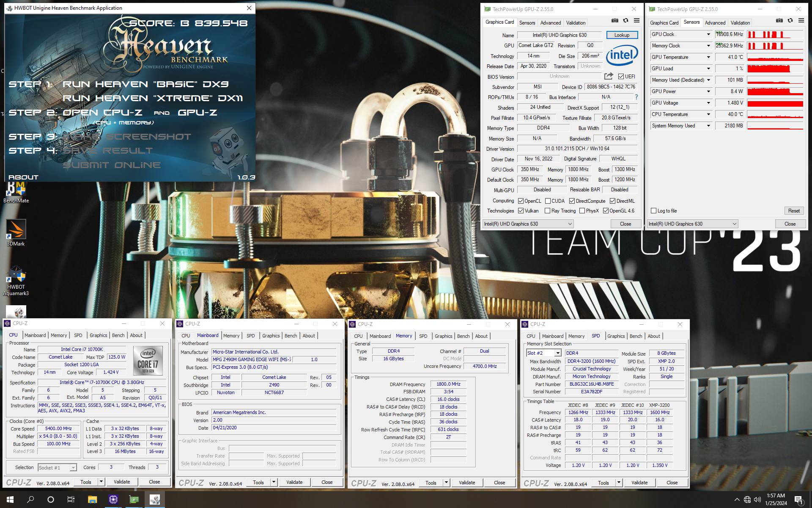Image resolution: width=812 pixels, height=508 pixels.
Task: Switch to GPU-Z taskbar icon
Action: point(134,500)
